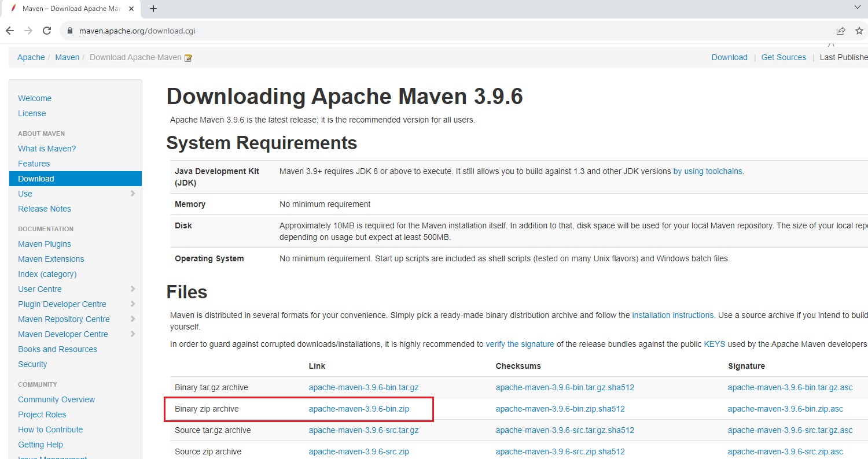Download apache-maven-3.9.6-src.tar.gz
The width and height of the screenshot is (868, 459).
click(x=363, y=430)
